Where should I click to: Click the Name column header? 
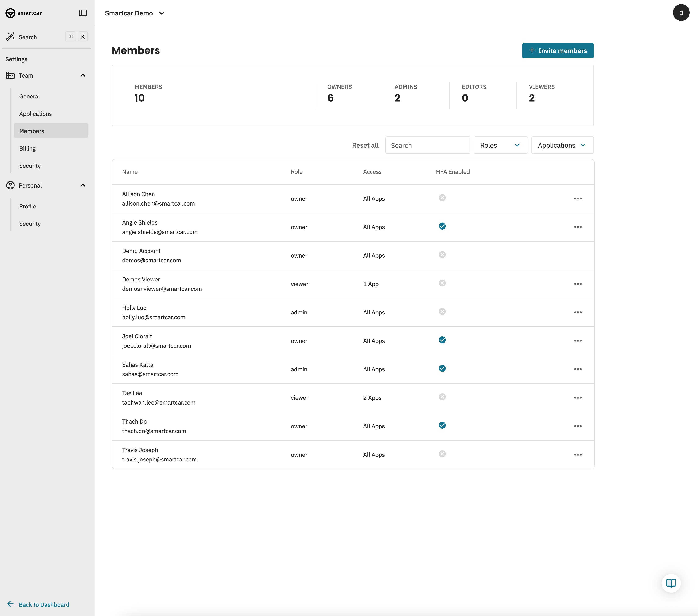pos(130,172)
